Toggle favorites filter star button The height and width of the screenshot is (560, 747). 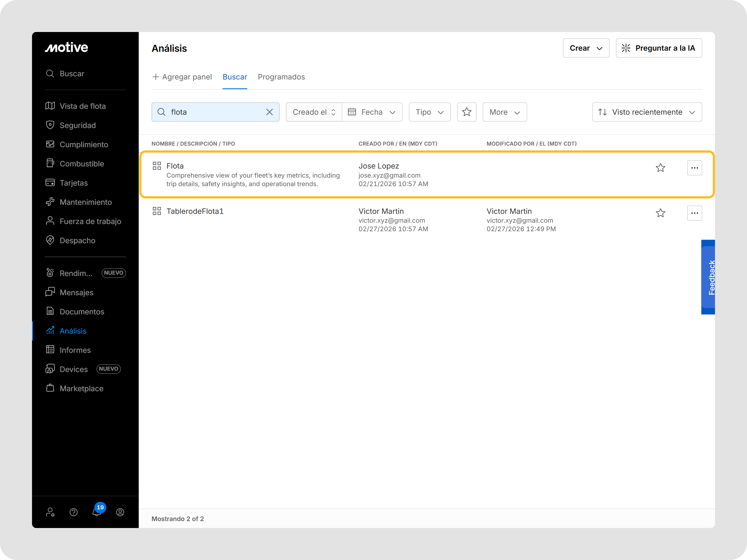tap(466, 112)
